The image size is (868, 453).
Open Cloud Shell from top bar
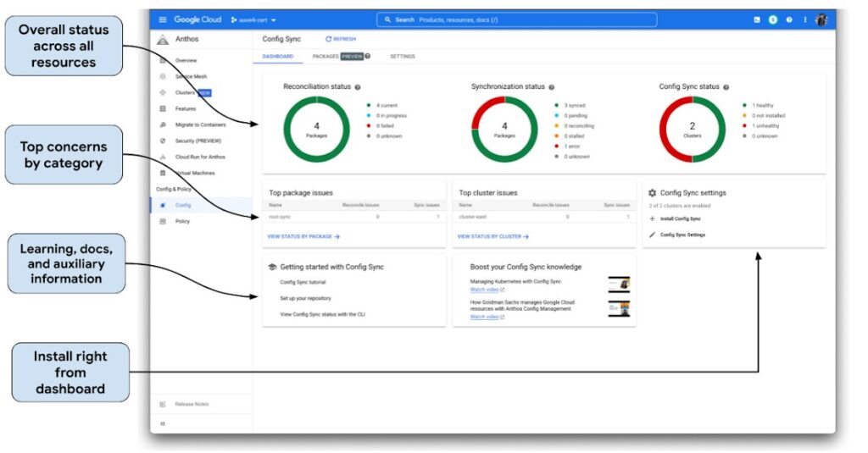757,20
